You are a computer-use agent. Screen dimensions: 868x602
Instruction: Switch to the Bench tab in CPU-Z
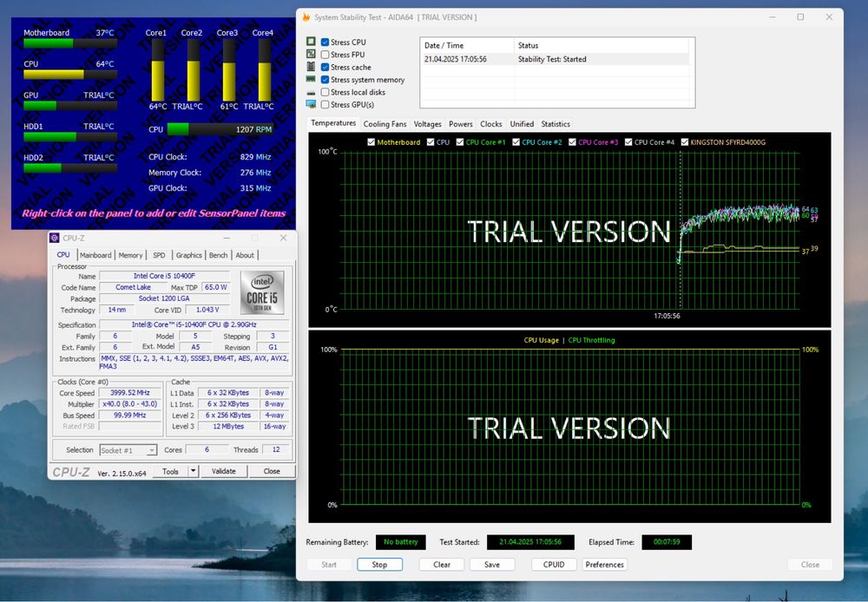pos(218,255)
